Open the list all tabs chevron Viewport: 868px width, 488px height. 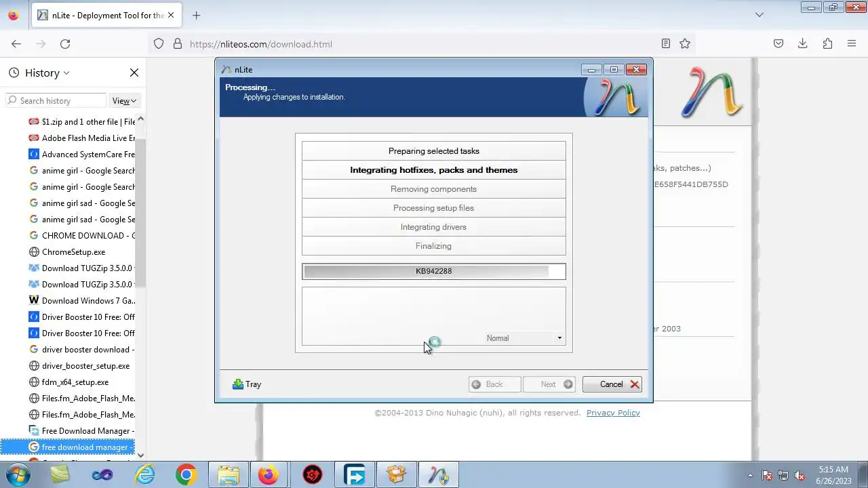point(759,15)
